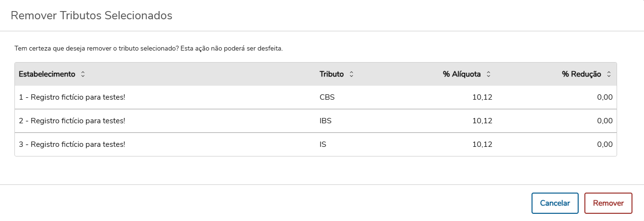Toggle sort icon on % Alíquota column
This screenshot has width=644, height=221.
pos(488,74)
